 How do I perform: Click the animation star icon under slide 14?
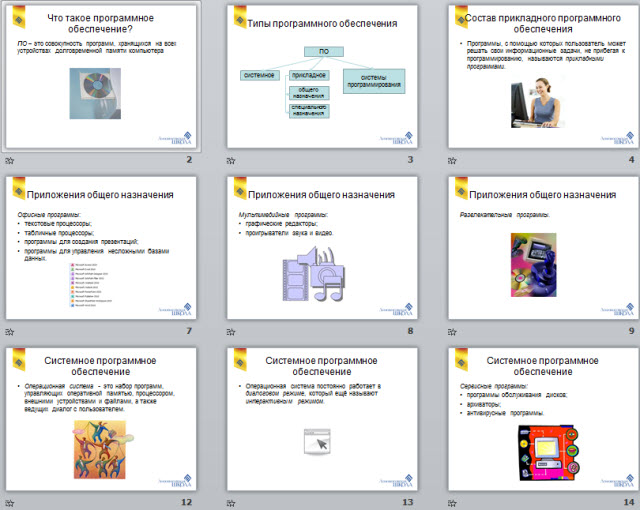[455, 502]
